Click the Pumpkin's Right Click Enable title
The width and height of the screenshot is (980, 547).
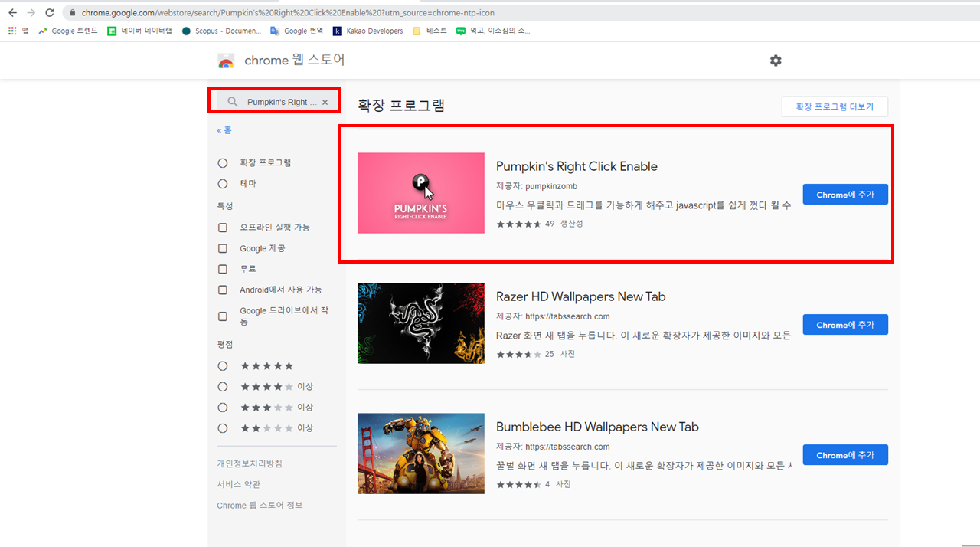click(x=577, y=166)
